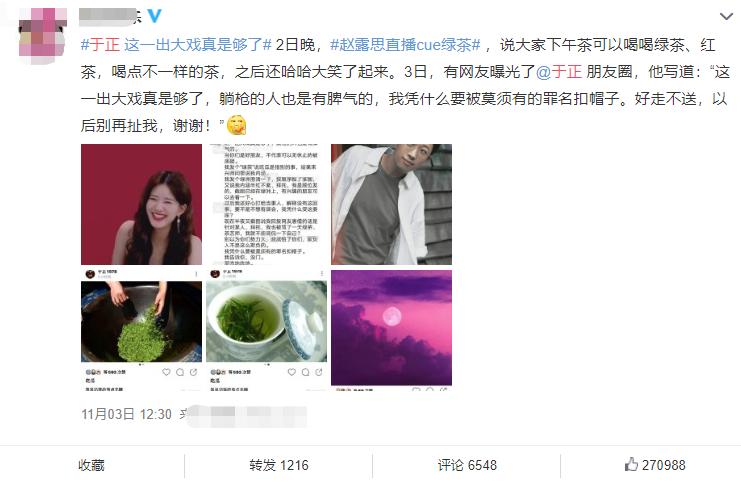Click the blue verified V badge
Viewport: 741px width, 486px height.
pos(154,16)
